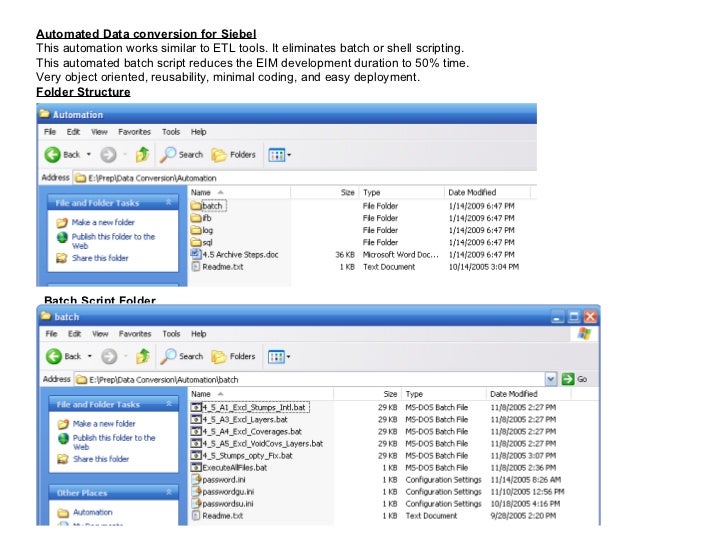
Task: Open Favorites menu in Automation window
Action: click(x=134, y=132)
